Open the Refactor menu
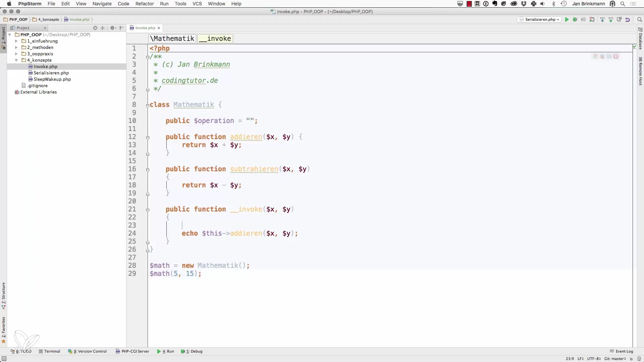This screenshot has width=644, height=362. [x=145, y=4]
